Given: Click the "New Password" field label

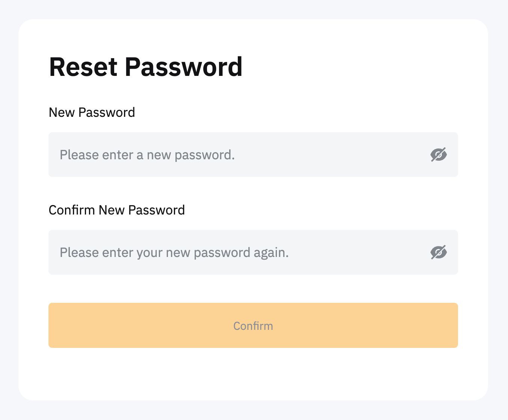Looking at the screenshot, I should (92, 112).
